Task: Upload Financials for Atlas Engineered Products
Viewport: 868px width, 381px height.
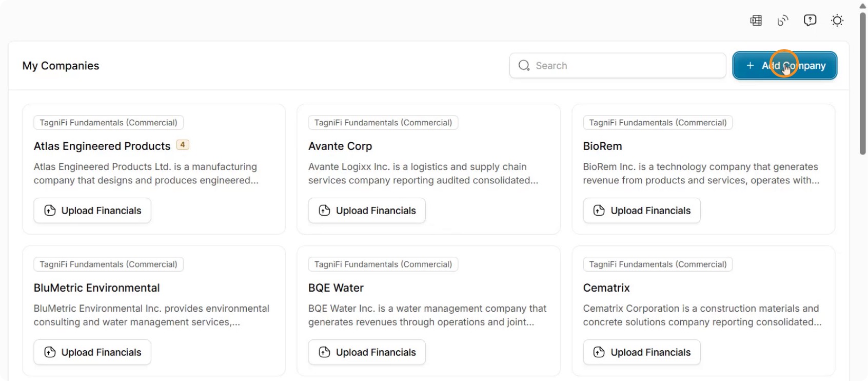Action: click(92, 211)
